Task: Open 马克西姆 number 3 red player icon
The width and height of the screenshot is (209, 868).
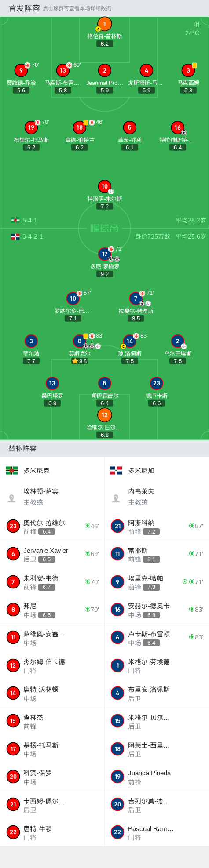Action: point(188,70)
